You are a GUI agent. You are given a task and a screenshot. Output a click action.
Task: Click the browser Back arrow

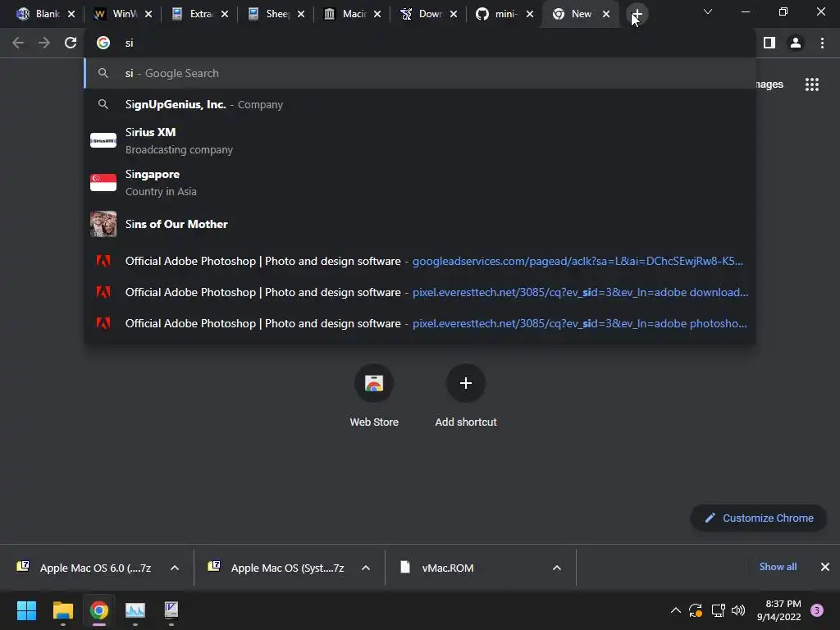[18, 43]
